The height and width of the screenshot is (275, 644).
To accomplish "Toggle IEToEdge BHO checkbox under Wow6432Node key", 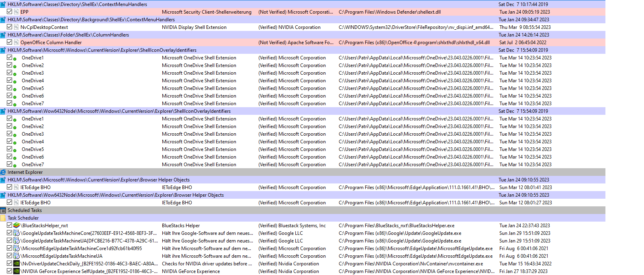I will [10, 202].
